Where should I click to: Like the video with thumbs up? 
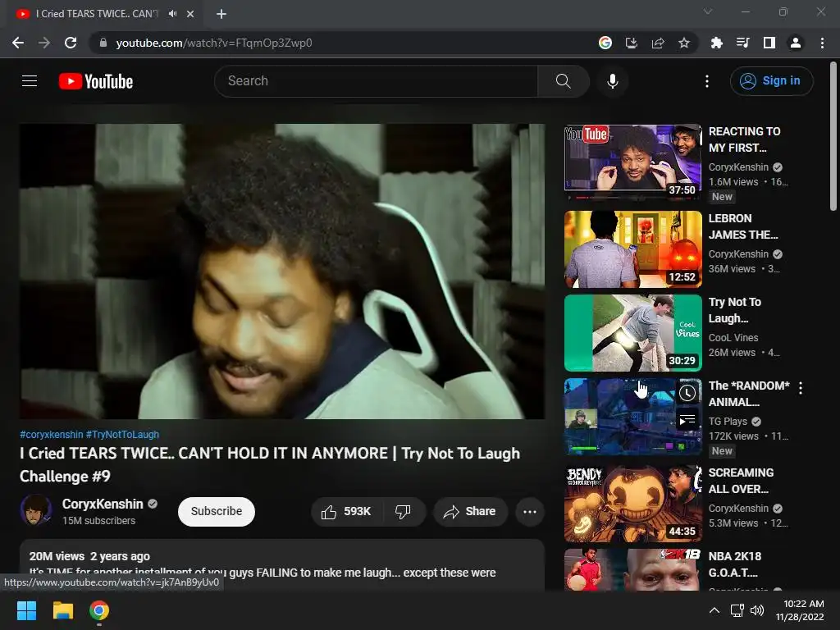346,512
